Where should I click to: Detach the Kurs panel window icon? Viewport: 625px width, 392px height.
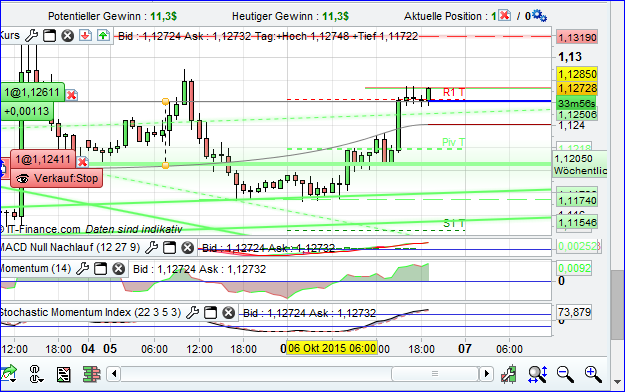pyautogui.click(x=49, y=36)
